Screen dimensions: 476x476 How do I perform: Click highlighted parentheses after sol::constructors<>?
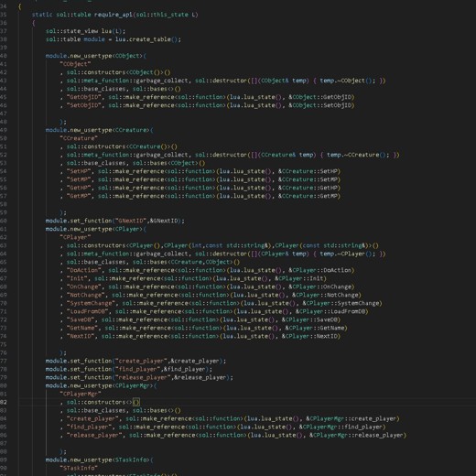pos(136,402)
